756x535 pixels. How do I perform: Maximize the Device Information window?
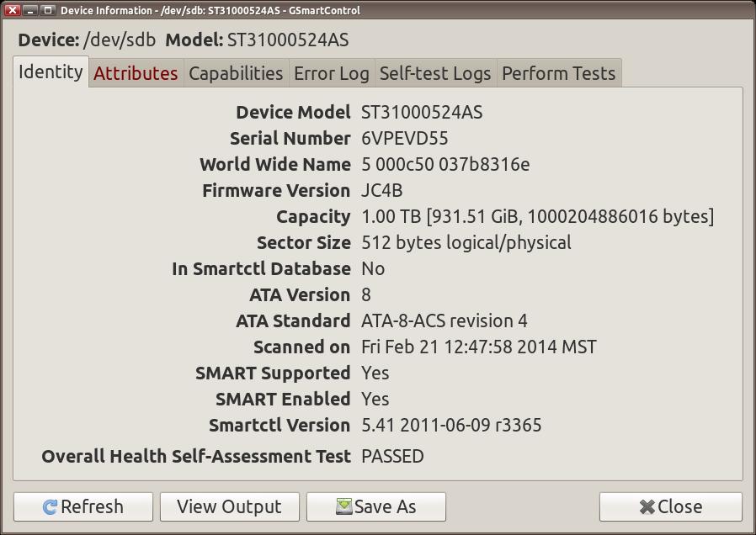point(47,10)
